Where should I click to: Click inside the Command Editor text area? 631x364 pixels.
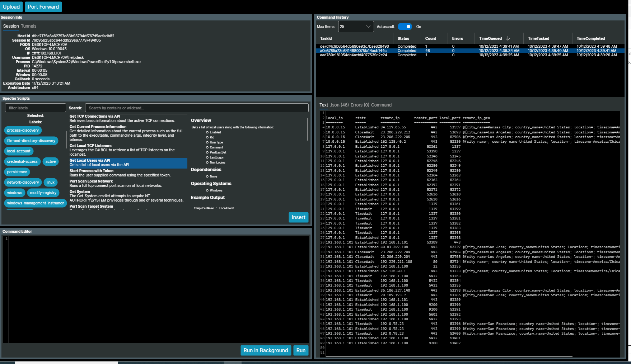pyautogui.click(x=158, y=289)
